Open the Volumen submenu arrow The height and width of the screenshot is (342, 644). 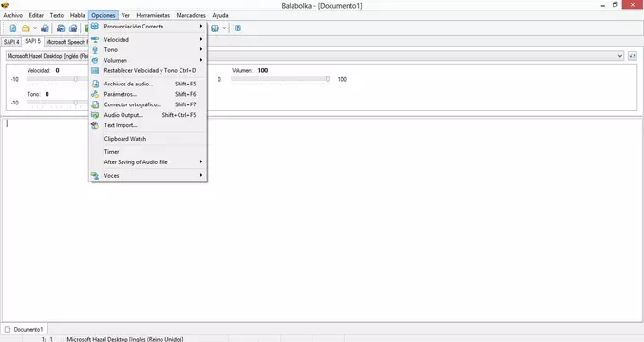tap(201, 60)
